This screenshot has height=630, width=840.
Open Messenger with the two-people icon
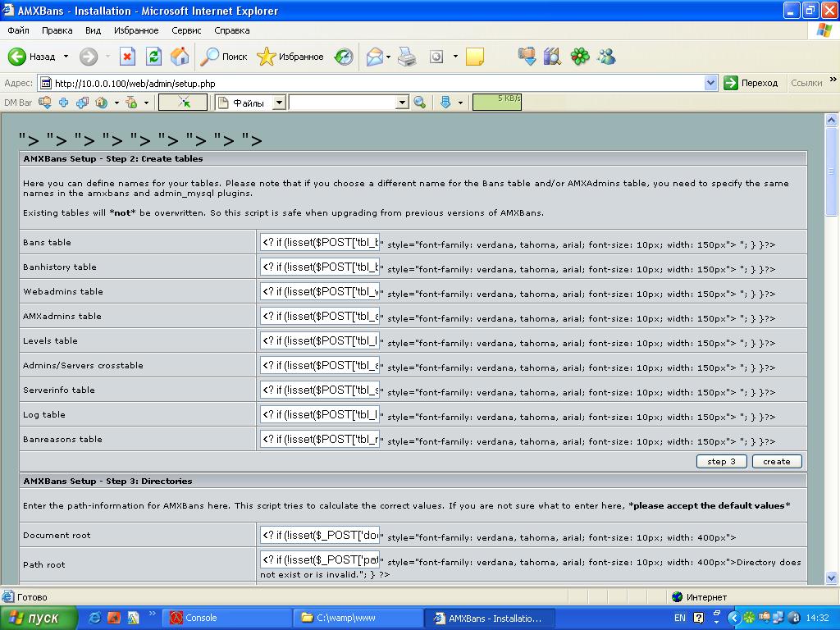pyautogui.click(x=606, y=57)
